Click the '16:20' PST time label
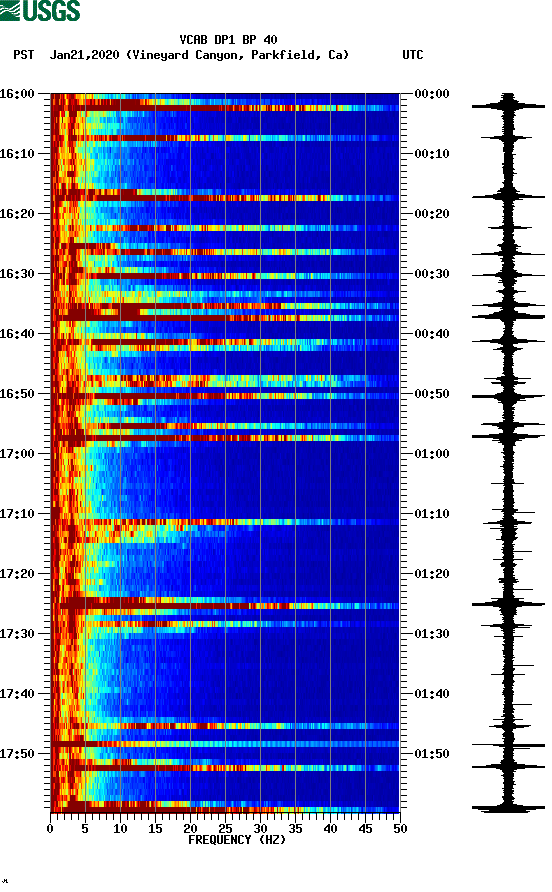552x892 pixels. (17, 214)
